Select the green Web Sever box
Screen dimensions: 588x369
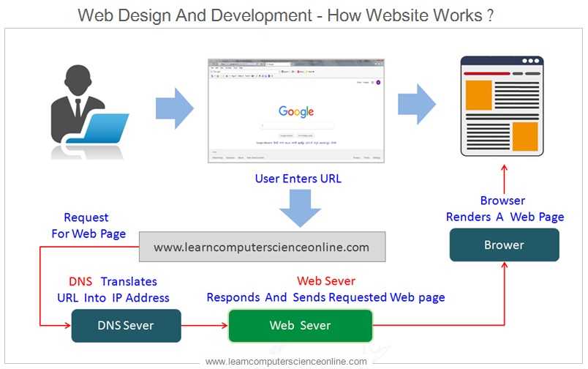[301, 326]
